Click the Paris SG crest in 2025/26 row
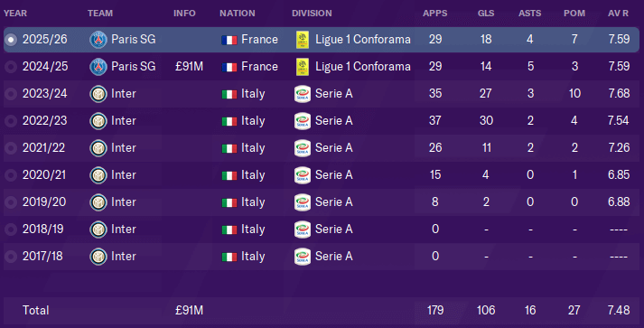Viewport: 644px width, 328px height. point(98,40)
